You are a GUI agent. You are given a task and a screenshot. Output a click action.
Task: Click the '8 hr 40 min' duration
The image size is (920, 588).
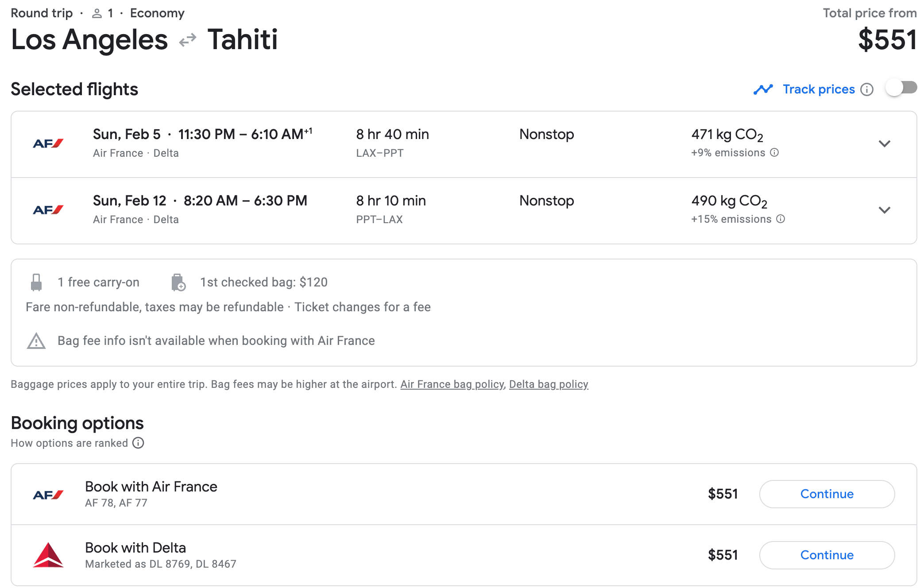[x=392, y=134]
